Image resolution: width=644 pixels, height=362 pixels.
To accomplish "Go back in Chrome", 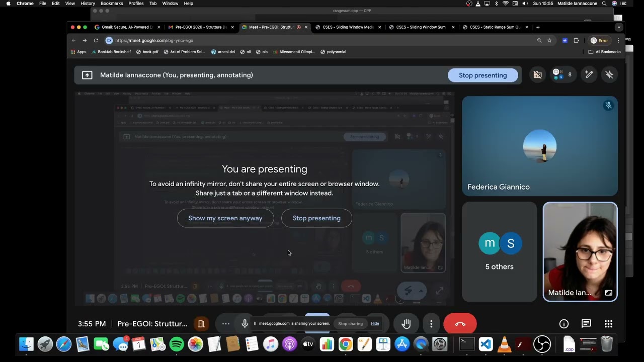I will pos(73,40).
